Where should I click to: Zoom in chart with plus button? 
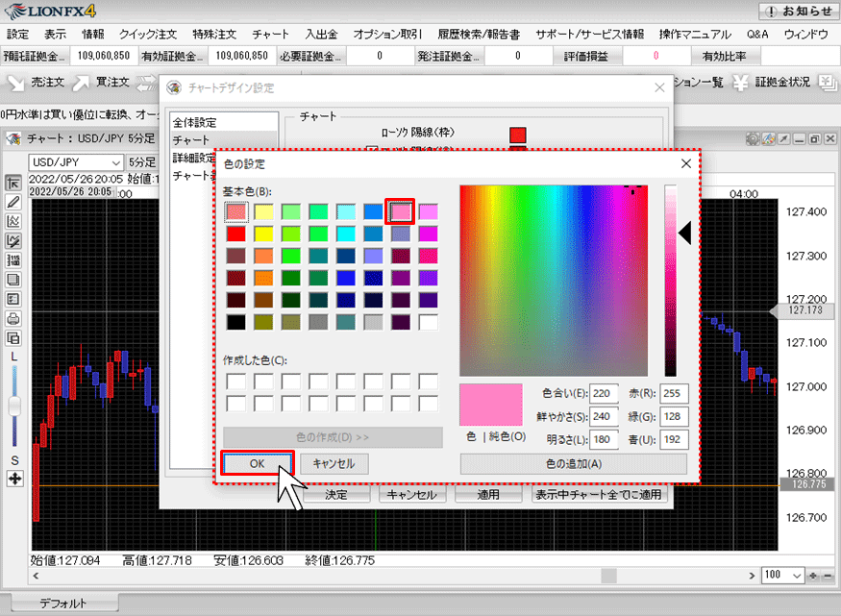813,576
